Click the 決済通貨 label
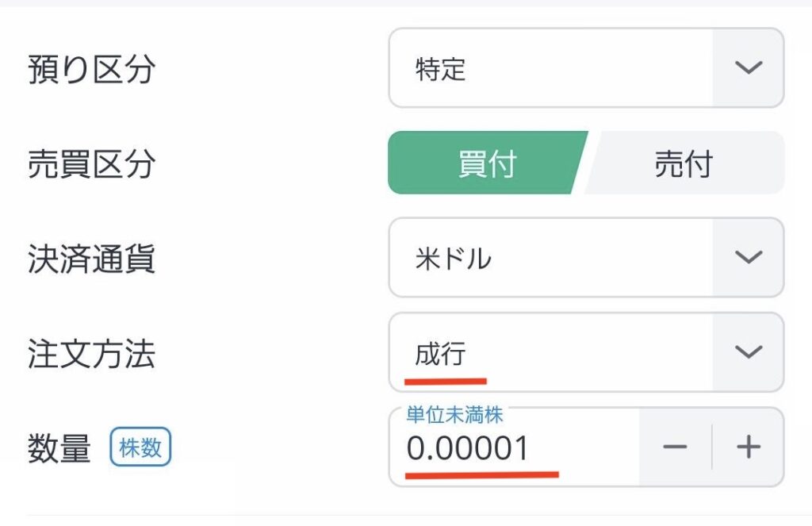Viewport: 812px width, 526px height. (x=91, y=259)
